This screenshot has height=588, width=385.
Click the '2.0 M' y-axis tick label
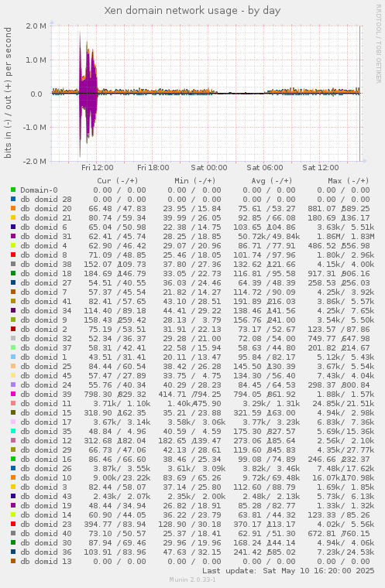(x=37, y=26)
